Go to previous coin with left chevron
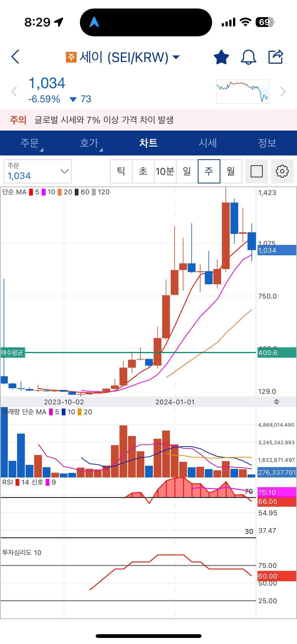This screenshot has width=297, height=644. coord(14,91)
